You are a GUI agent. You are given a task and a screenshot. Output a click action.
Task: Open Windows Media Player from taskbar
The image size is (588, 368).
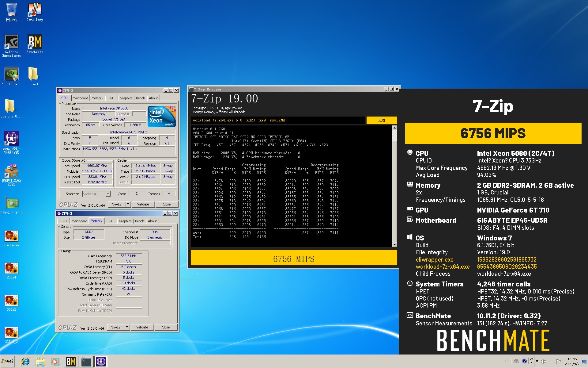coord(55,362)
